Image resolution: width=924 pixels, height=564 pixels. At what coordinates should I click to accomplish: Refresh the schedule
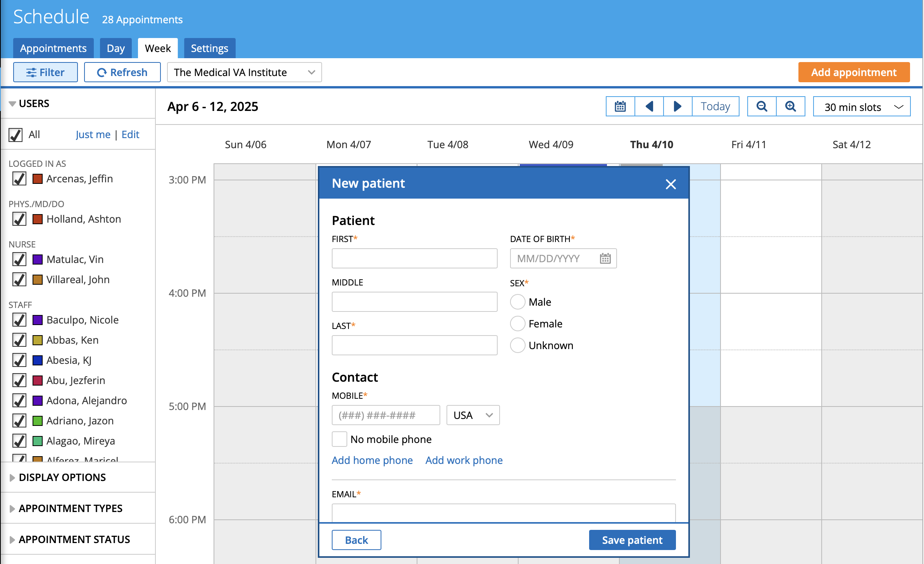coord(122,72)
